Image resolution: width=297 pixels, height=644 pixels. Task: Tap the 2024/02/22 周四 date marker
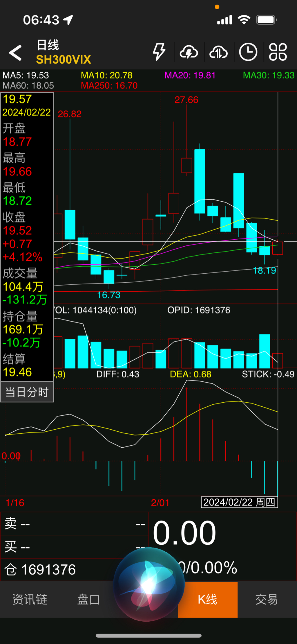point(239,502)
